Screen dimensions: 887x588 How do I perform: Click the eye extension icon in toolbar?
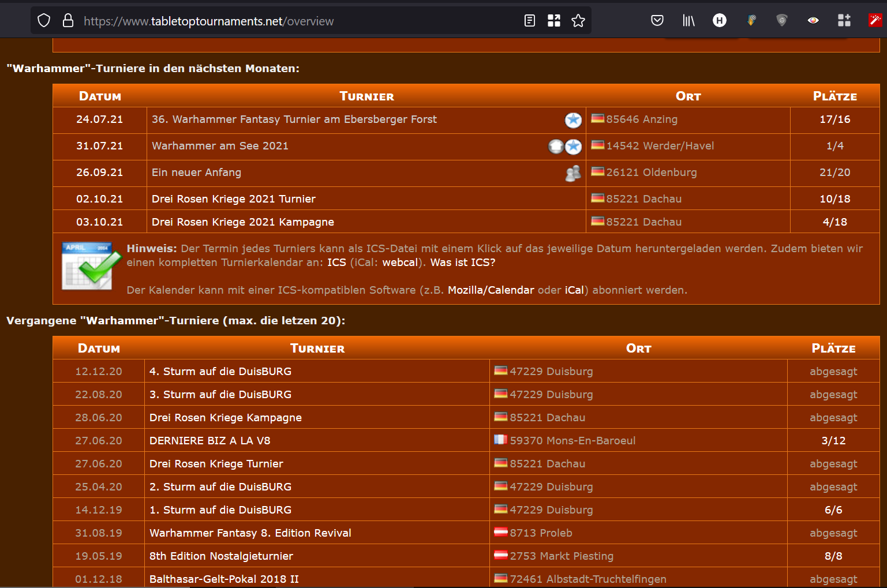[813, 21]
